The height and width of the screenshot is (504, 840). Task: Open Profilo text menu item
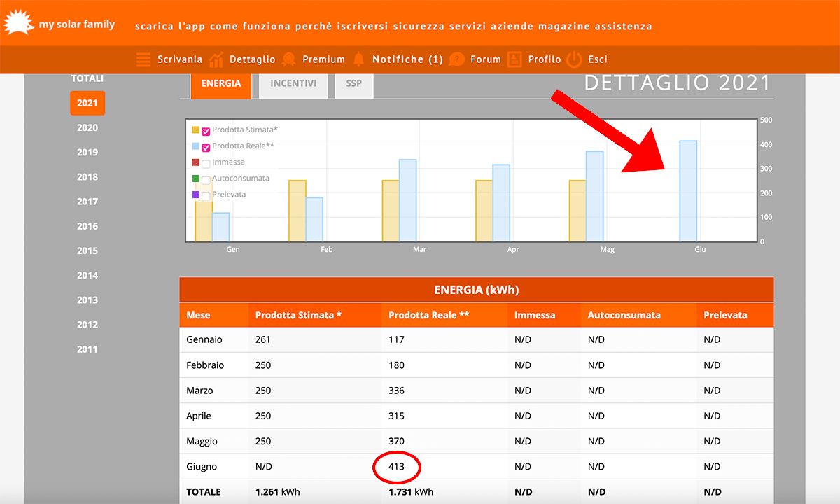545,59
